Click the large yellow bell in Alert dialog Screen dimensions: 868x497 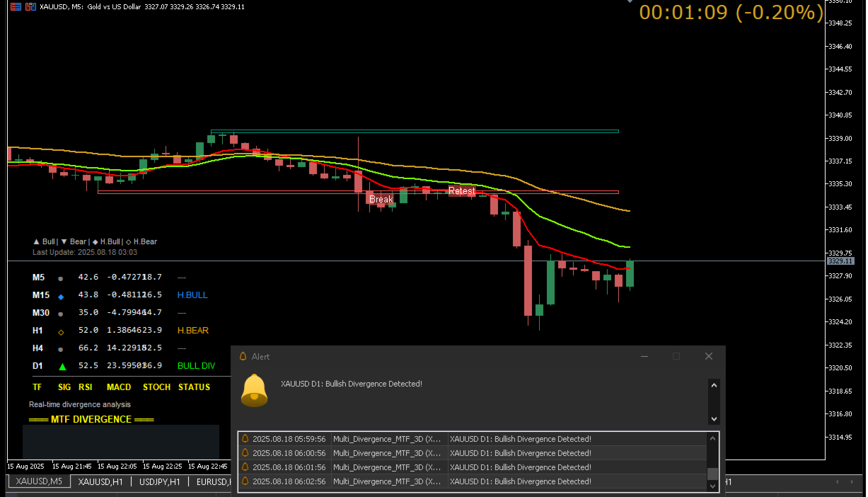(x=254, y=390)
